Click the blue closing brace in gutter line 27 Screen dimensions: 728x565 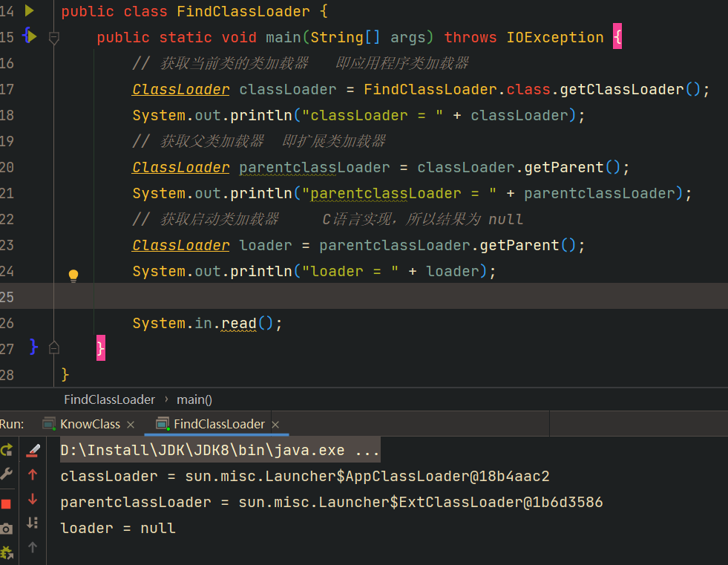[33, 346]
